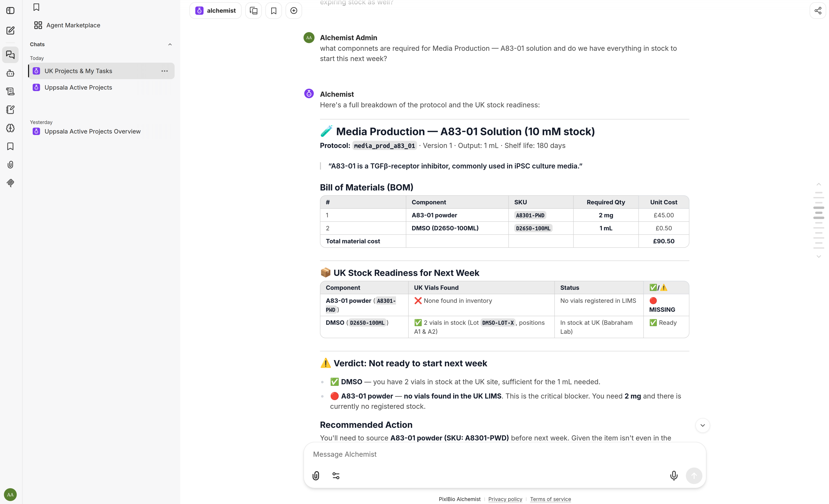Start a new chat with compose icon

10,31
